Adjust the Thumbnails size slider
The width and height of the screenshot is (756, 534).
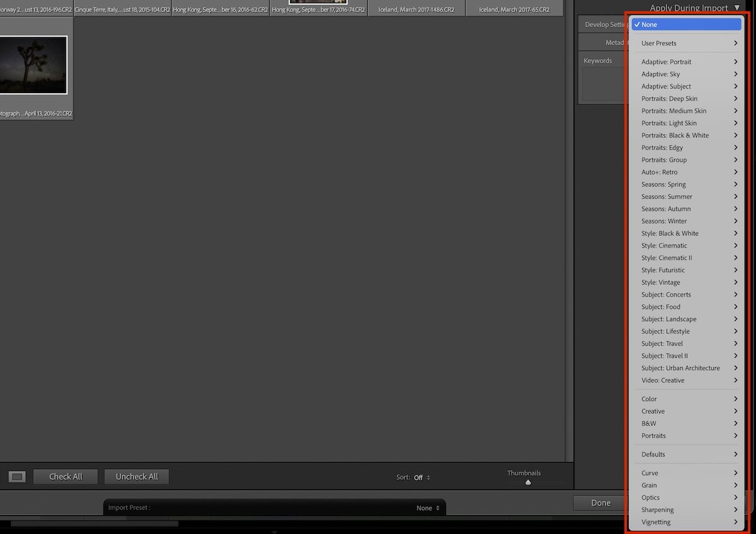[x=528, y=482]
